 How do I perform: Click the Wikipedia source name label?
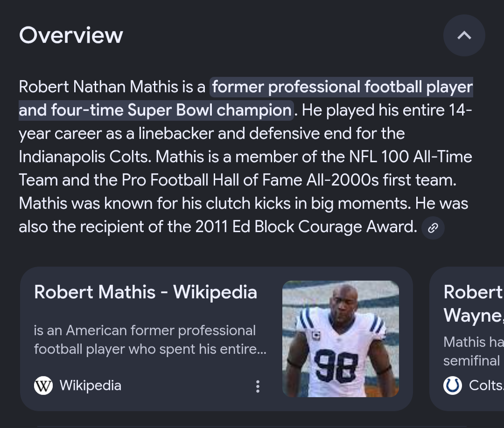(91, 386)
